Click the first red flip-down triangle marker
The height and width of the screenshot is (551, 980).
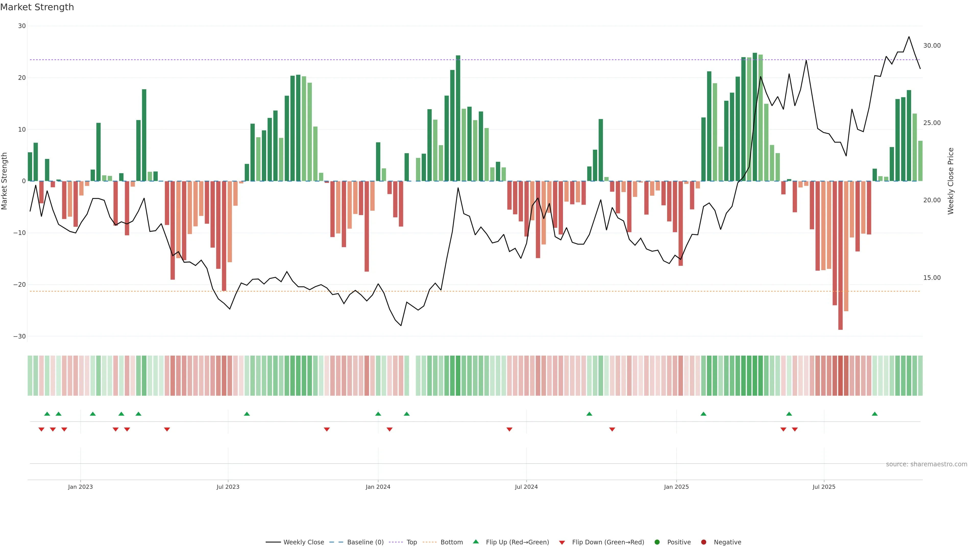(41, 429)
